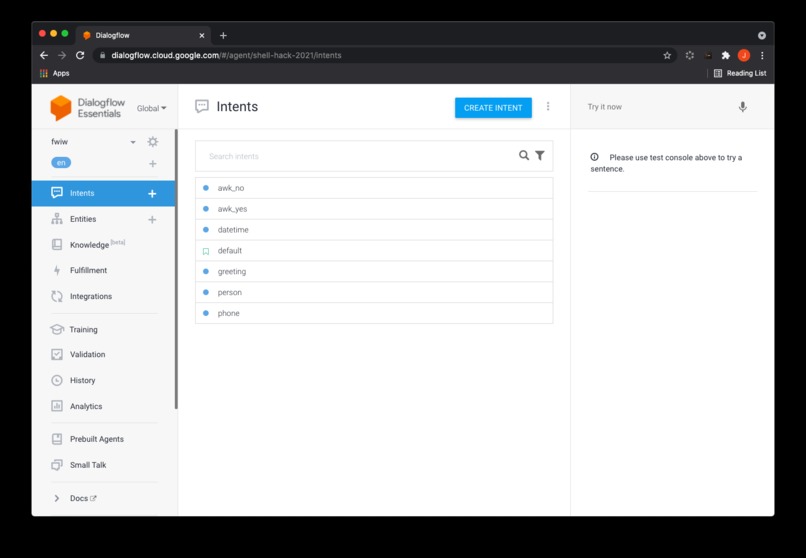Viewport: 806px width, 558px height.
Task: Click the CREATE INTENT button
Action: [x=493, y=108]
